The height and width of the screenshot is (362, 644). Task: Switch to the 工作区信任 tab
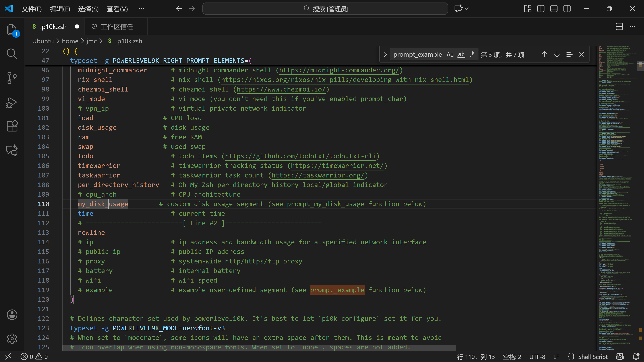117,27
